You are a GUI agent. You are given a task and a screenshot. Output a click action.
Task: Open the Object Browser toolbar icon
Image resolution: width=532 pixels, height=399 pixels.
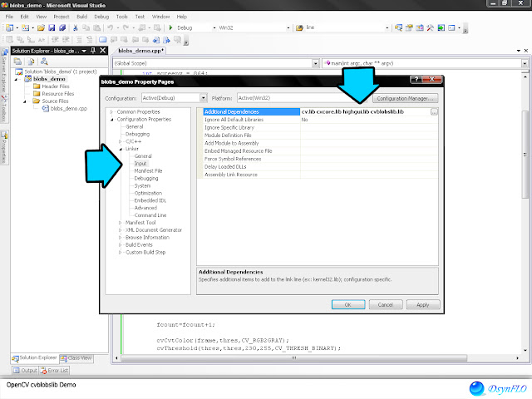420,27
